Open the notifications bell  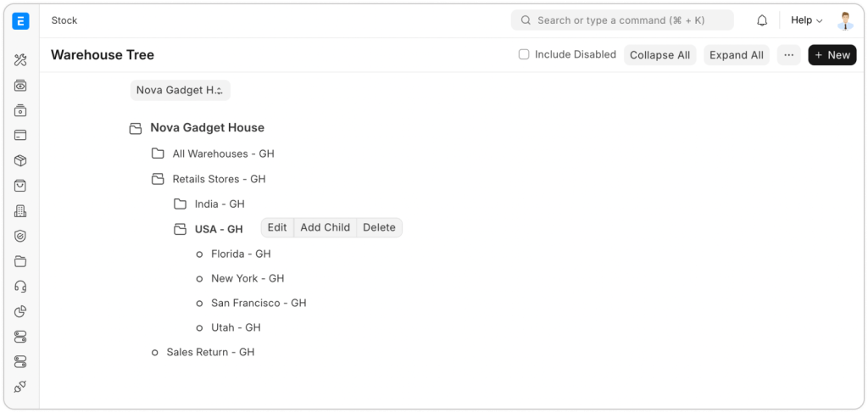point(762,20)
